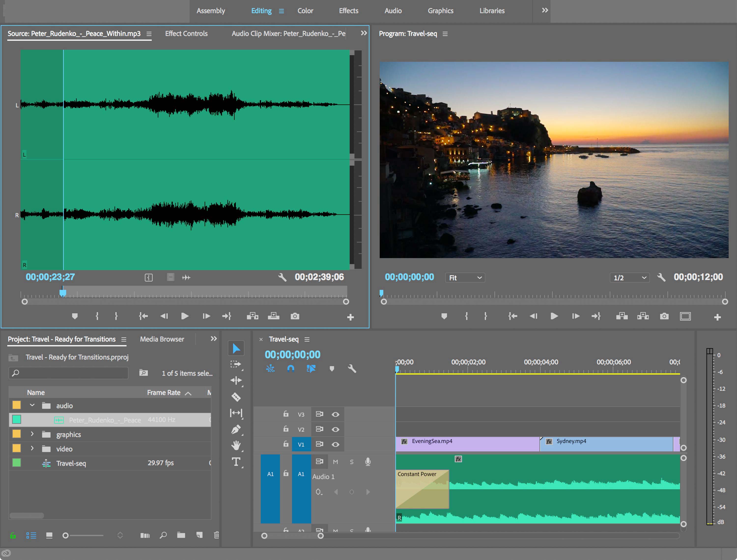This screenshot has width=737, height=560.
Task: Open the 1/2 playback resolution dropdown
Action: [629, 278]
